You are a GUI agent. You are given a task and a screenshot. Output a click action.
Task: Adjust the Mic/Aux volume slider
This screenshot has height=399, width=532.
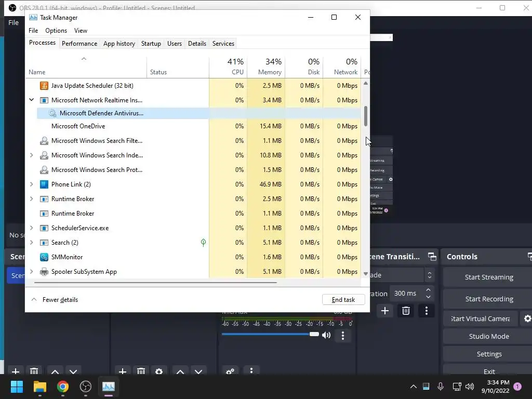tap(270, 334)
